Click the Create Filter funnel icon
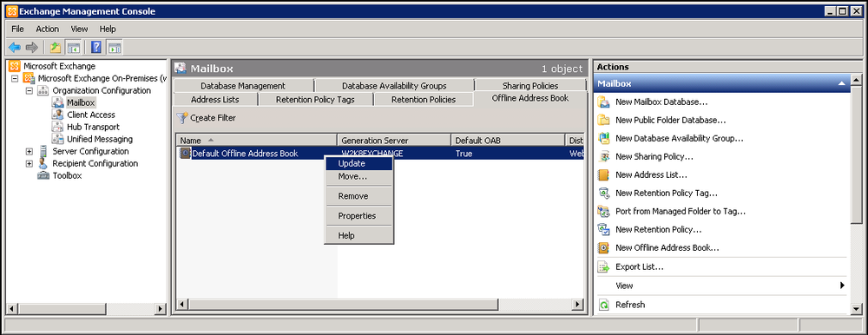Viewport: 868px width, 335px height. point(182,118)
